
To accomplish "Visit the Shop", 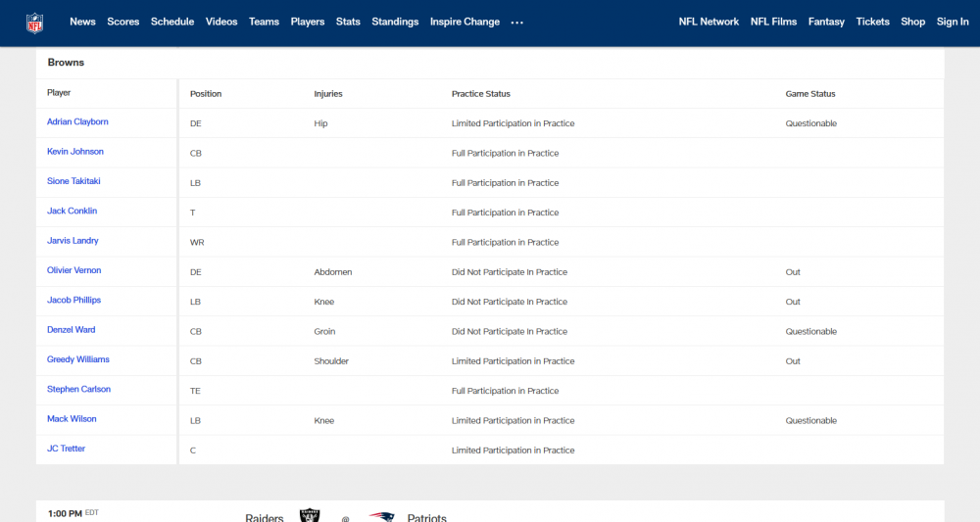I will point(912,22).
